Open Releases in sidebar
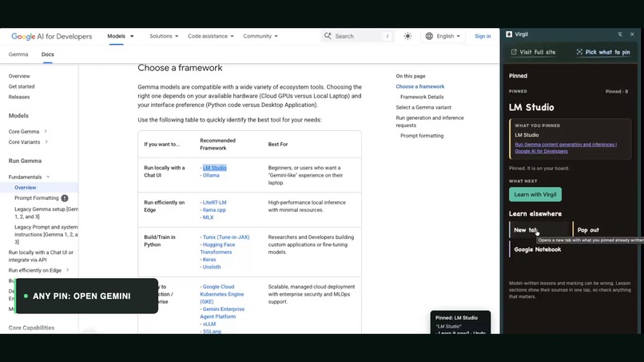The image size is (644, 362). coord(19,97)
